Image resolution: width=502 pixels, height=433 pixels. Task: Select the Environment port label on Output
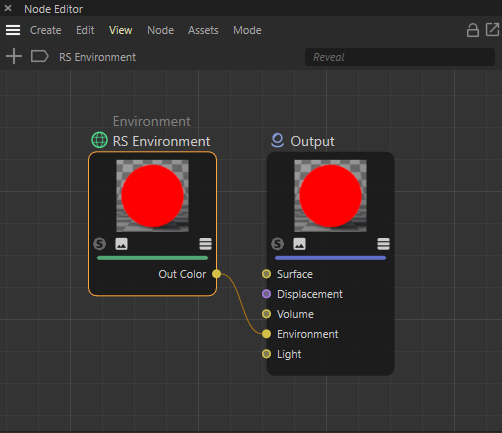(307, 334)
